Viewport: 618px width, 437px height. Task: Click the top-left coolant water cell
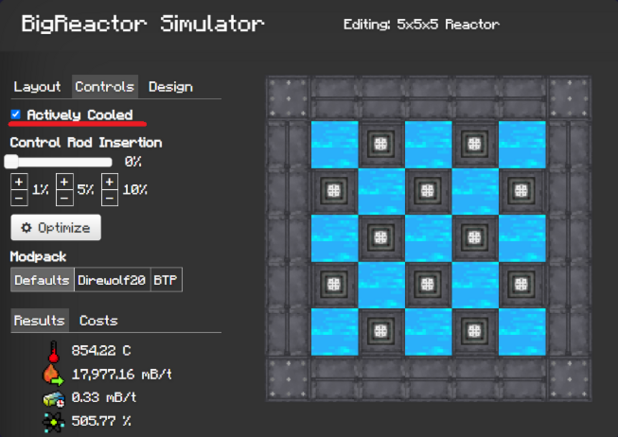(334, 143)
